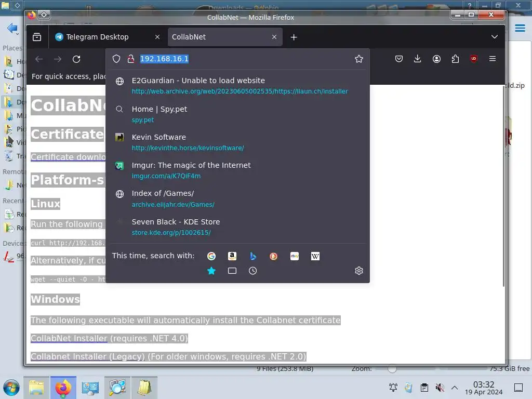Download Collabnet Installer (Legacy) link
532x399 pixels.
pos(87,356)
